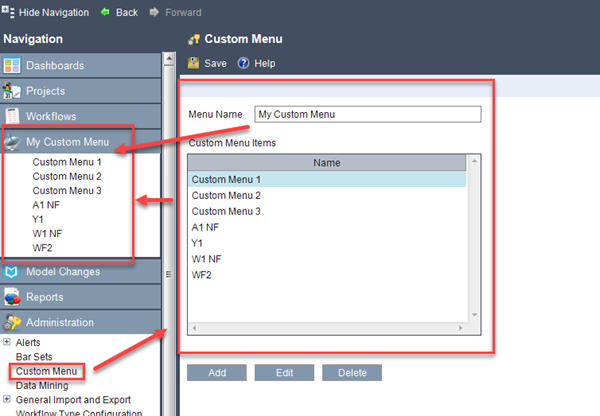Click the Dashboards icon in navigation
The width and height of the screenshot is (600, 416).
pyautogui.click(x=12, y=66)
